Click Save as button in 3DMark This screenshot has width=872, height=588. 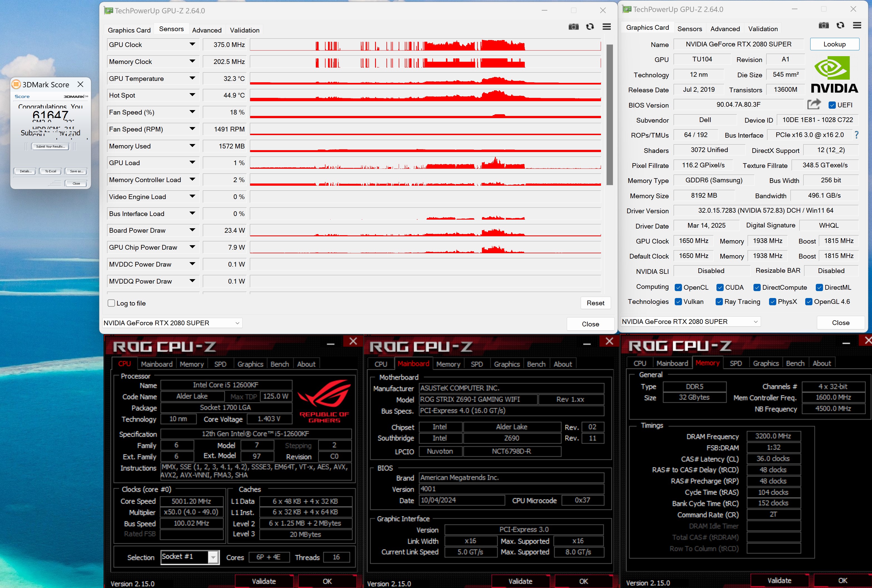click(76, 171)
